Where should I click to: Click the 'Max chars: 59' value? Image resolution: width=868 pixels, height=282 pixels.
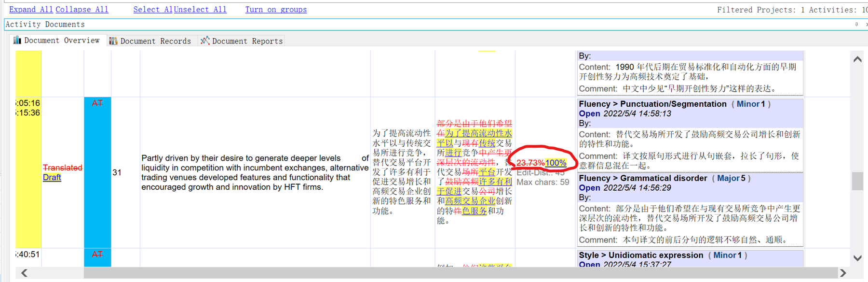[543, 182]
